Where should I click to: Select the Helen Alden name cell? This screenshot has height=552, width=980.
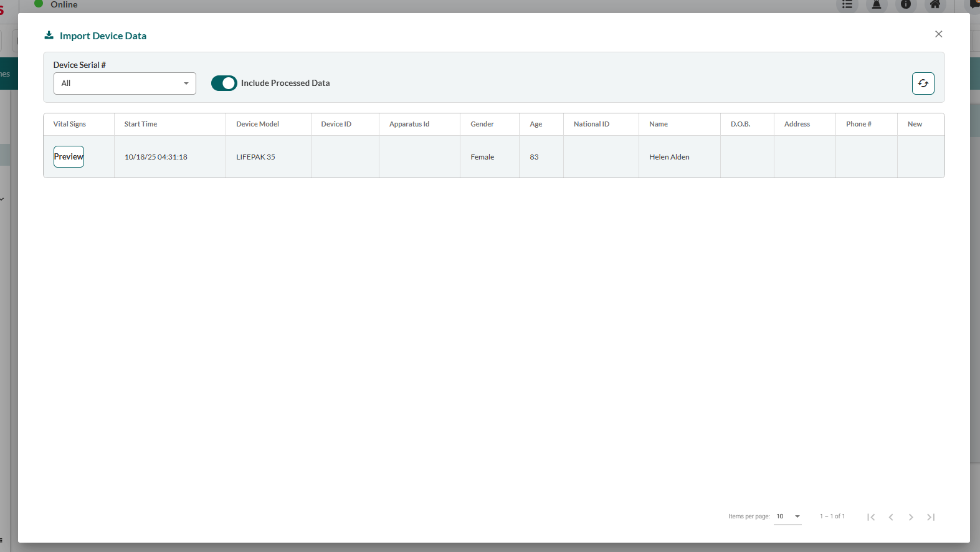click(x=669, y=157)
